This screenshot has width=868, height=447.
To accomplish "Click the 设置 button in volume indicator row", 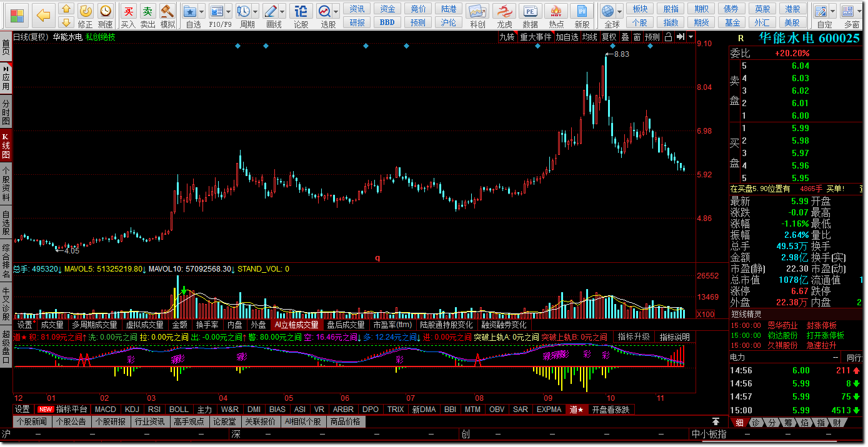I will [x=25, y=325].
